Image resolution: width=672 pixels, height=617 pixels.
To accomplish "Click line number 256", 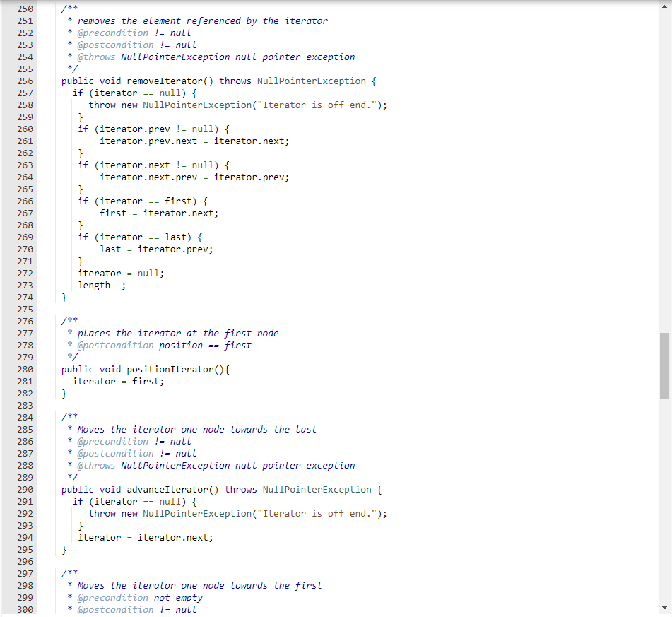I will [x=25, y=81].
